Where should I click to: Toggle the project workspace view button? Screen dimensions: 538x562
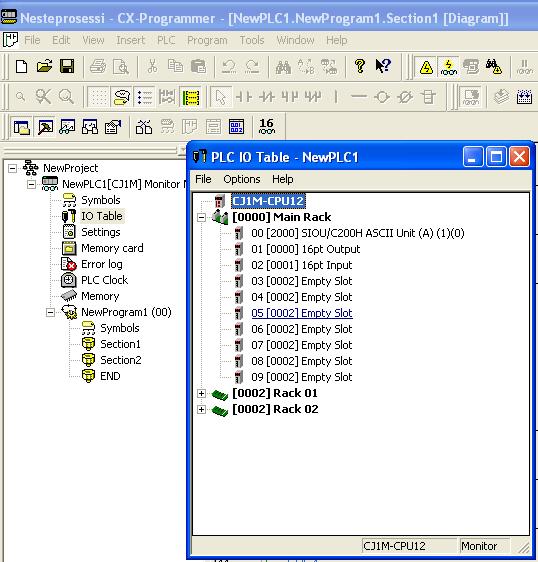[x=22, y=127]
